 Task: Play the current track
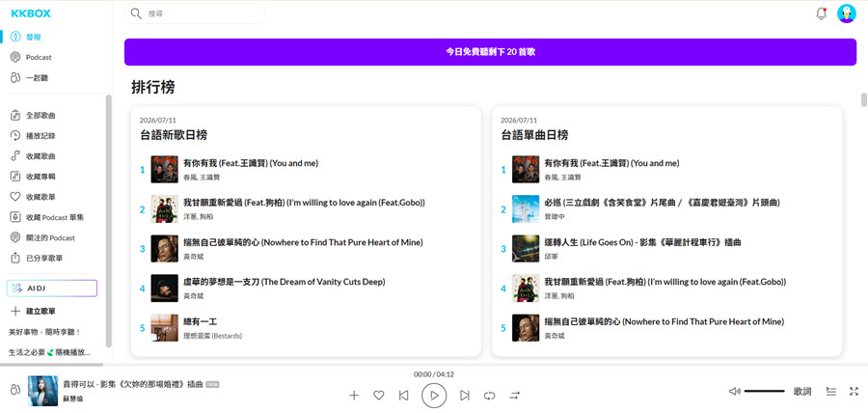click(x=434, y=396)
